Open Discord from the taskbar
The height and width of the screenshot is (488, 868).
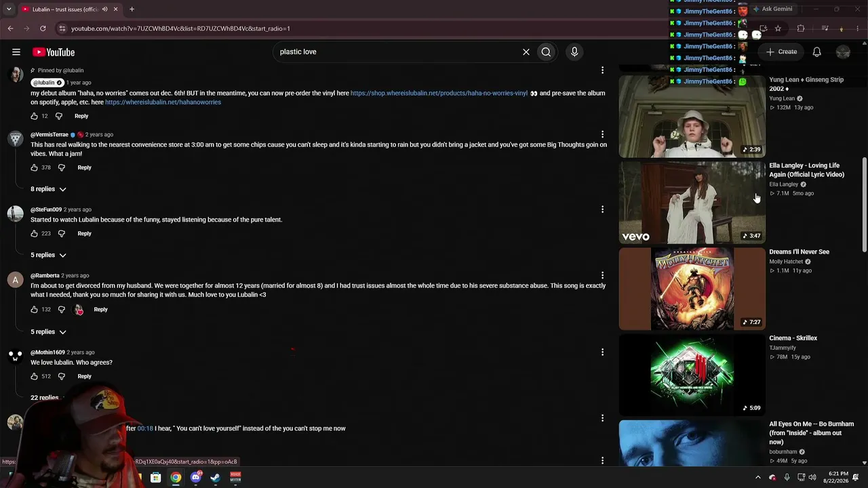(196, 477)
